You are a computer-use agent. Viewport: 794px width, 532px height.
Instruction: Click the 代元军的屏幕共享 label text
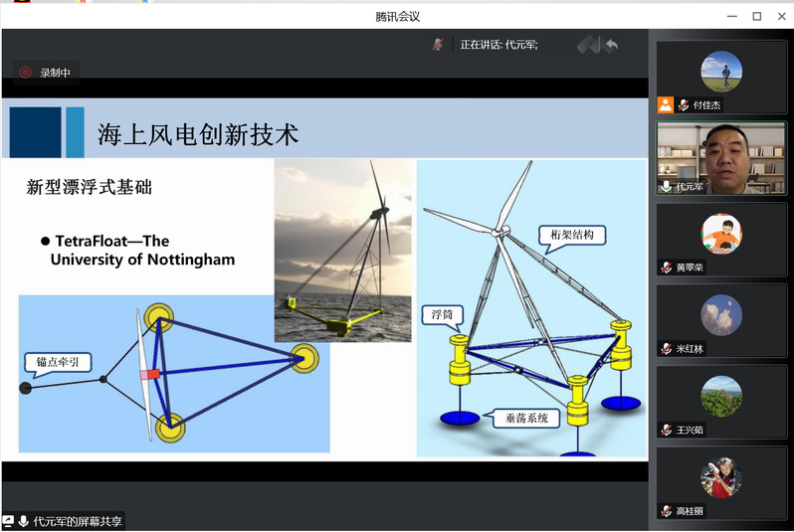(78, 521)
